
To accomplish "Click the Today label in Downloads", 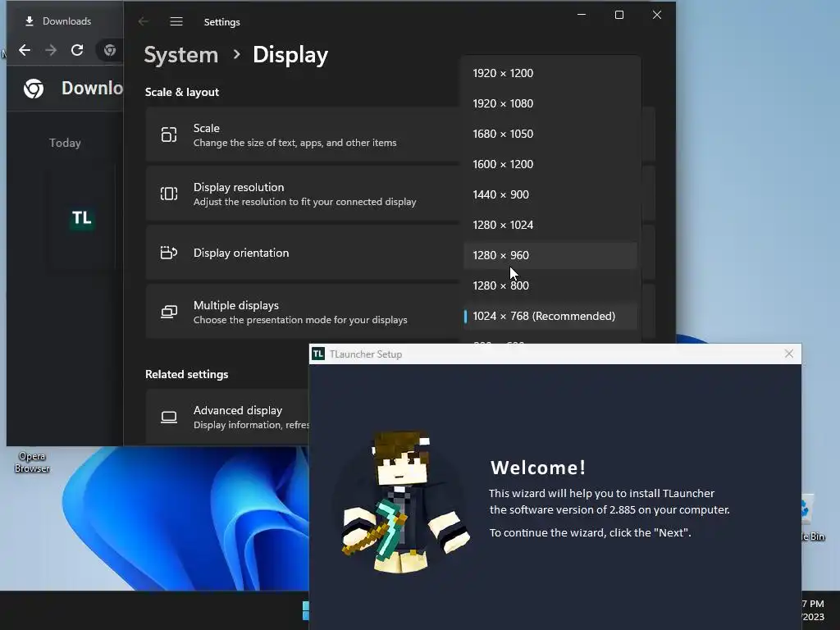I will tap(65, 143).
